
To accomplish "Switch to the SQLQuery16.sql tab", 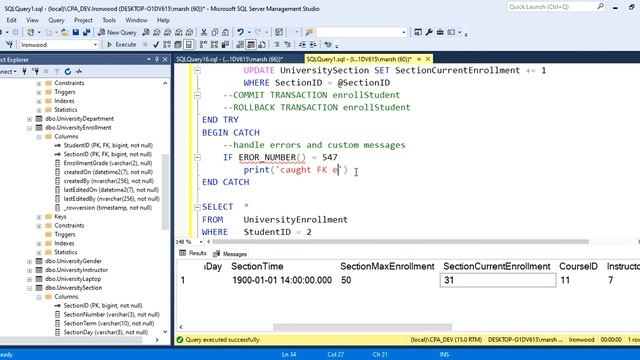I will 229,59.
